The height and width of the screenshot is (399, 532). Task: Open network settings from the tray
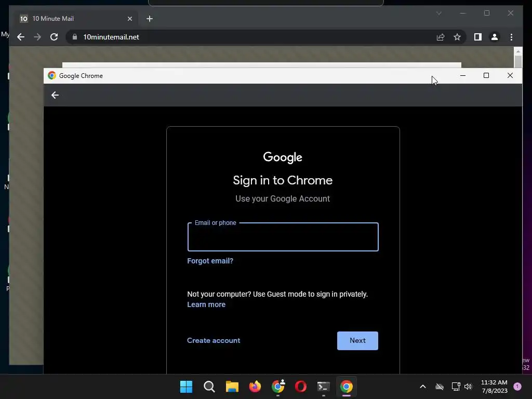coord(456,387)
